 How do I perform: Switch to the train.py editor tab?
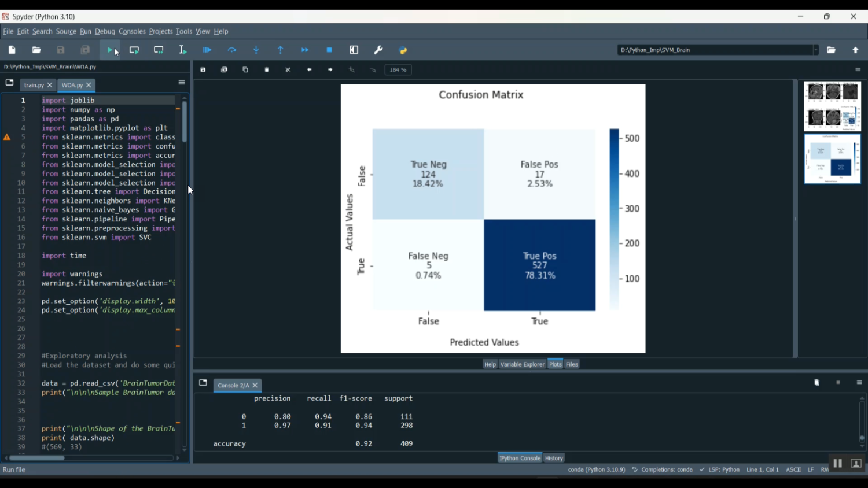[34, 86]
